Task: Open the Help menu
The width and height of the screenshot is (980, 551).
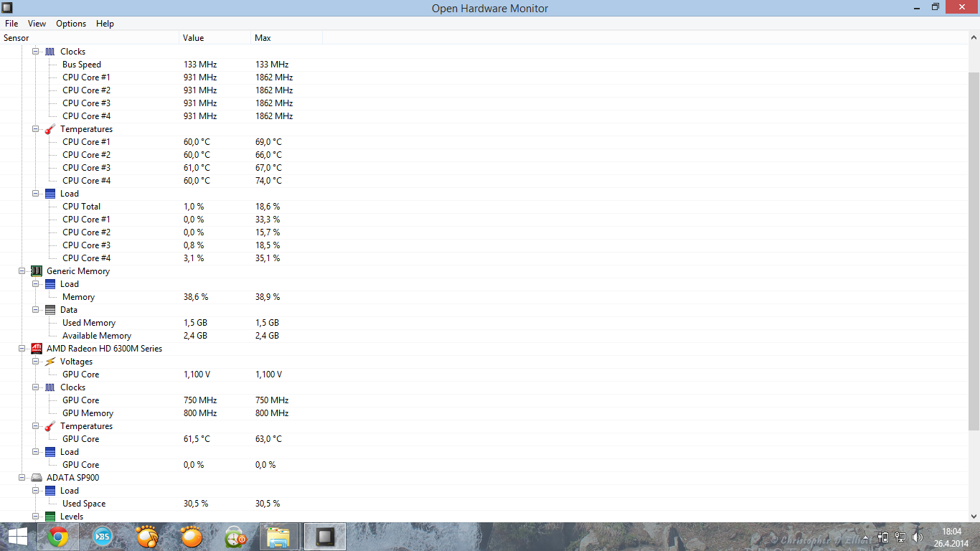Action: tap(105, 24)
